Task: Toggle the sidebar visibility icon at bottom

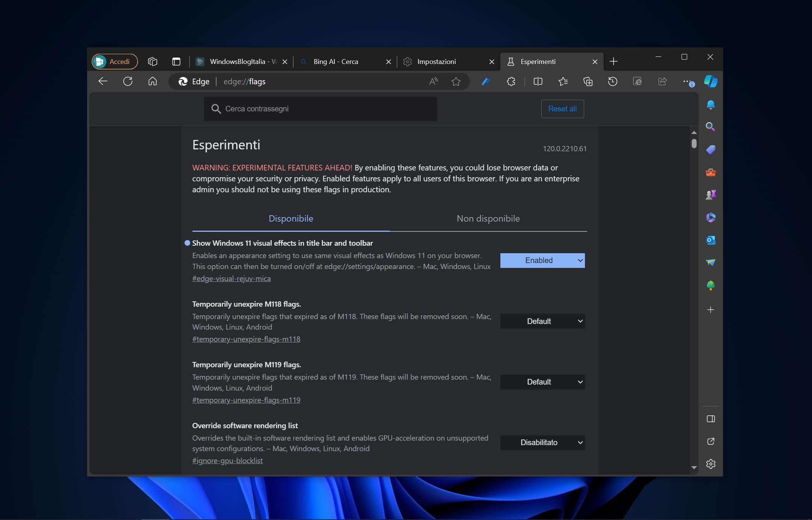Action: point(710,419)
